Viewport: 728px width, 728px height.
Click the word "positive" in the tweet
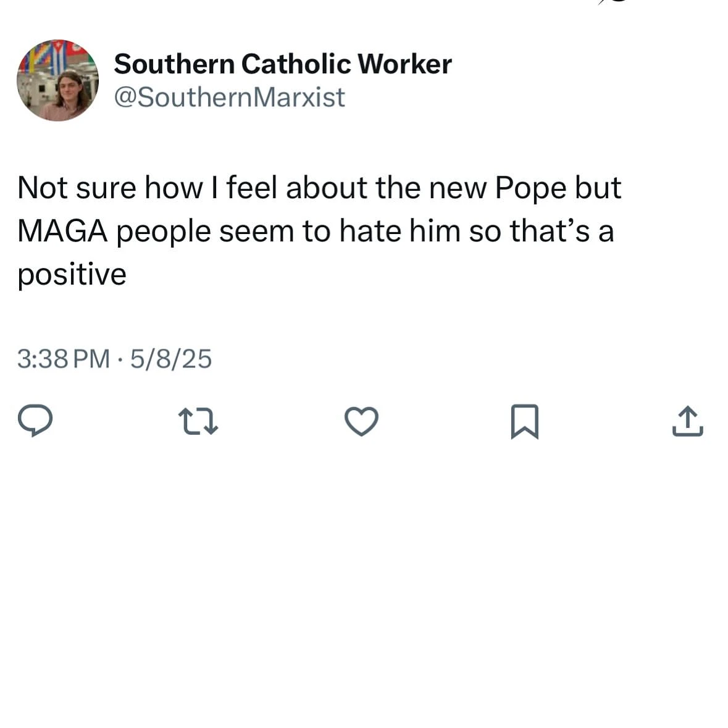click(x=72, y=274)
